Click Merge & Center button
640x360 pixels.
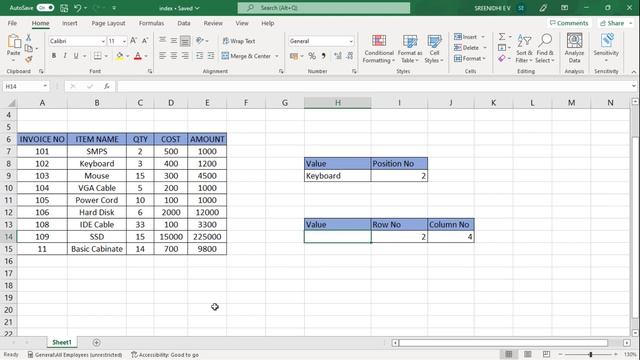[x=247, y=56]
